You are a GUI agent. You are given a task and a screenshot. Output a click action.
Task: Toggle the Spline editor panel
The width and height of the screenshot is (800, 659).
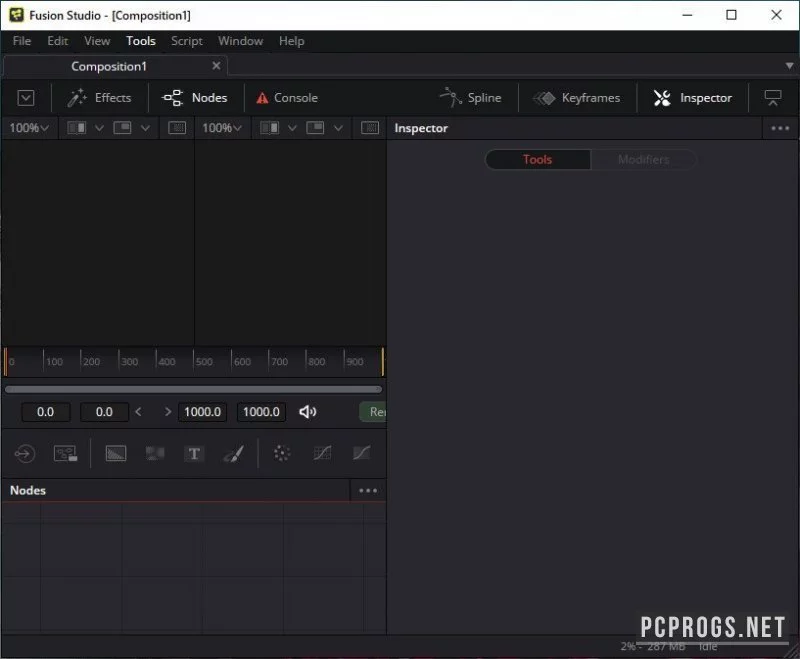click(x=470, y=98)
